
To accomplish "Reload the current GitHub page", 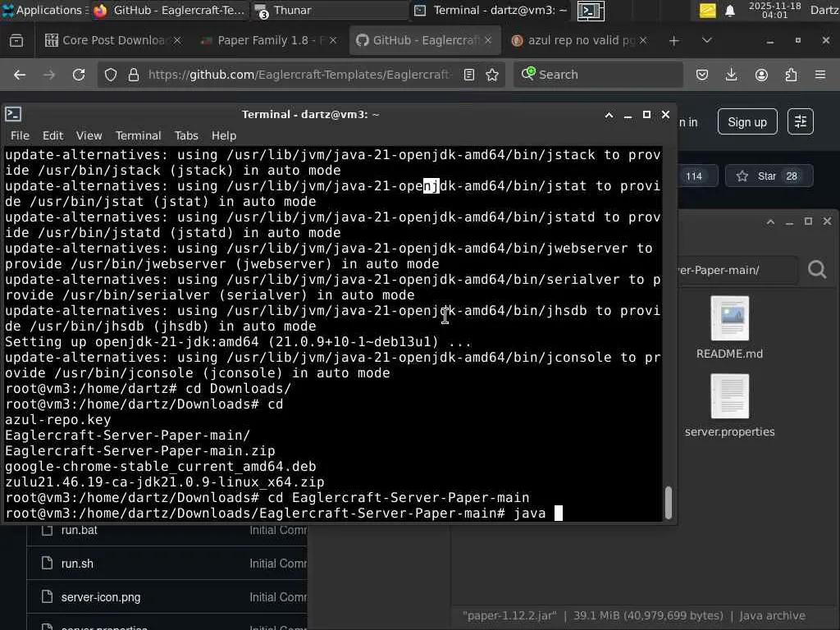I will coord(79,75).
